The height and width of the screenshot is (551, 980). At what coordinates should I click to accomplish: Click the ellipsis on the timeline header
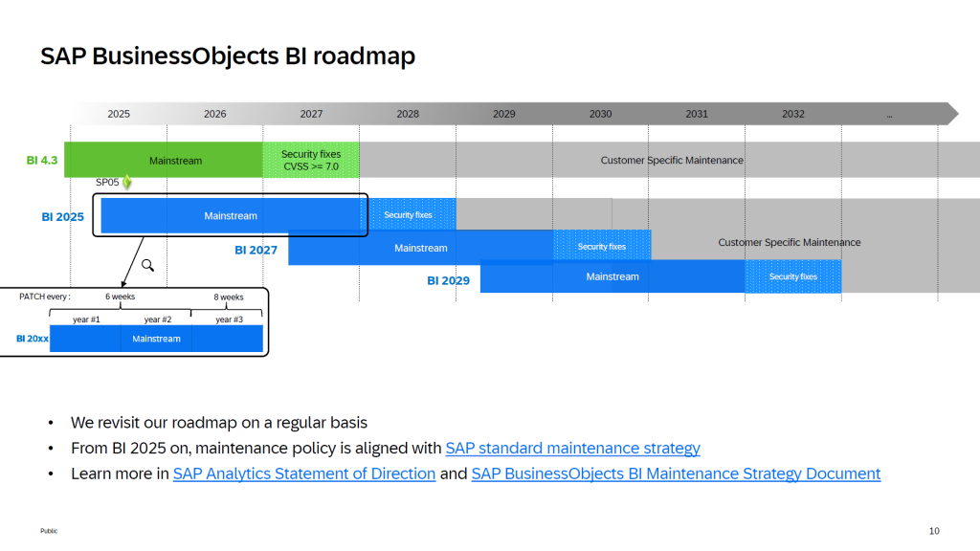click(x=889, y=115)
